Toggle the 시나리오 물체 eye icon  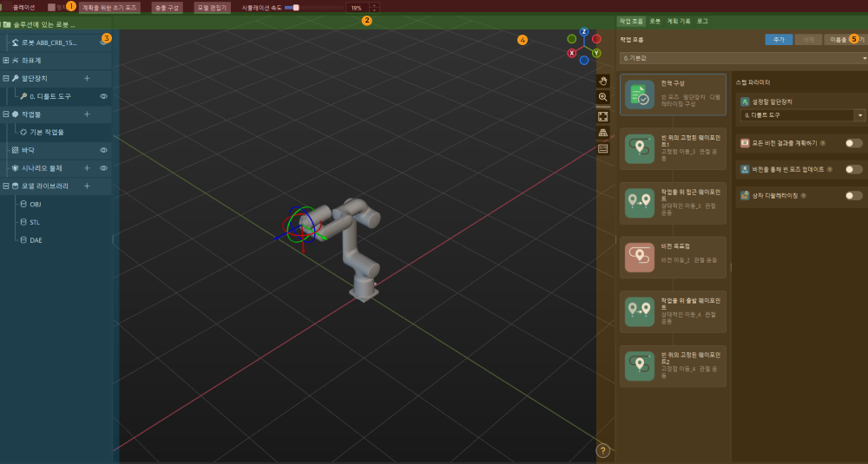pos(103,168)
